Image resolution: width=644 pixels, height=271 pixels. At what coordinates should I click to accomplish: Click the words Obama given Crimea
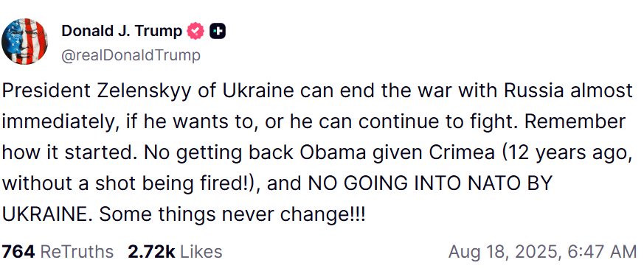(x=397, y=153)
